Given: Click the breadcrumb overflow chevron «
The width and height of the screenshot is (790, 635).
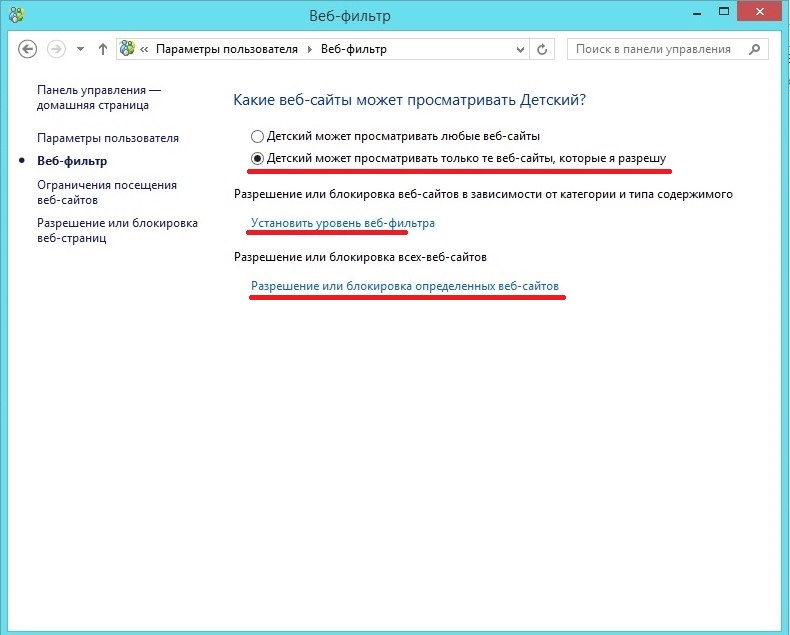Looking at the screenshot, I should pyautogui.click(x=144, y=49).
